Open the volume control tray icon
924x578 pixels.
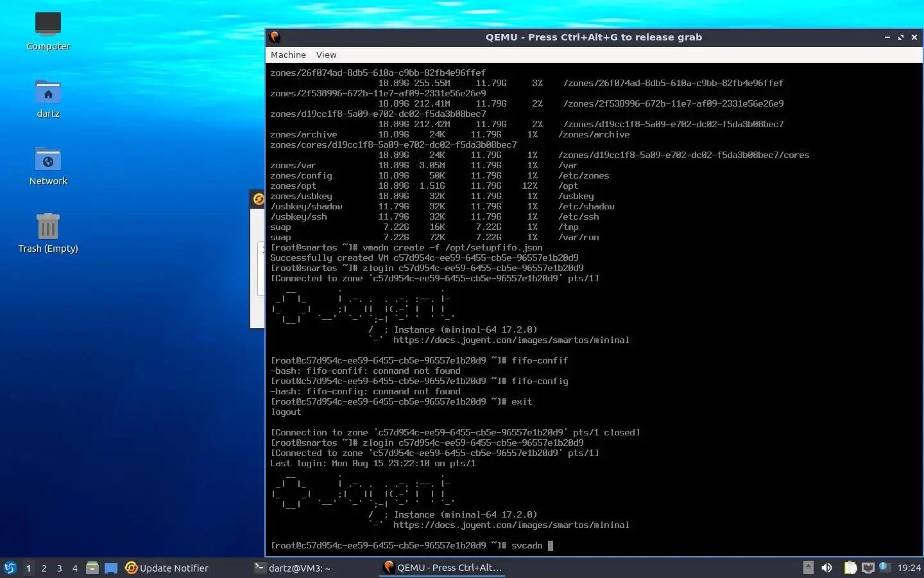pyautogui.click(x=826, y=568)
